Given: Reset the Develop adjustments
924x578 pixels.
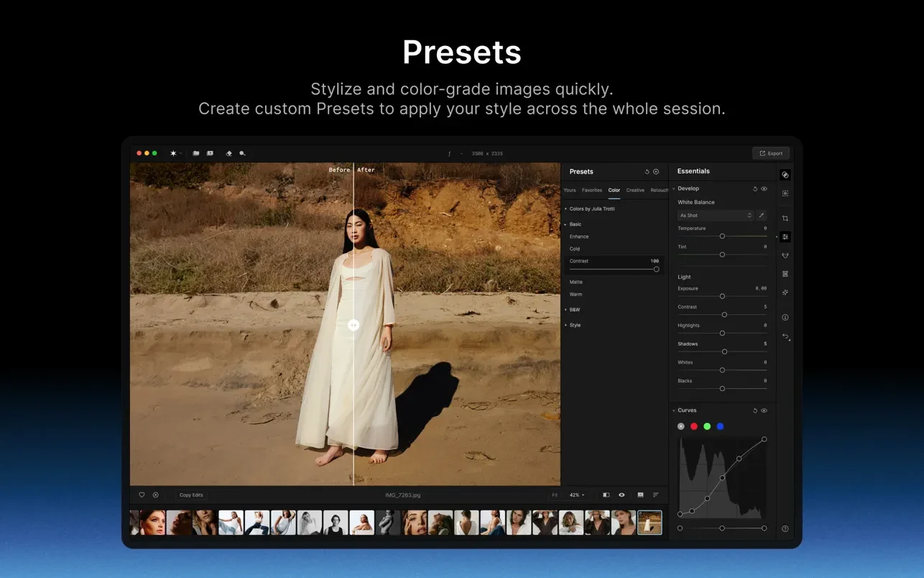Looking at the screenshot, I should click(x=754, y=189).
